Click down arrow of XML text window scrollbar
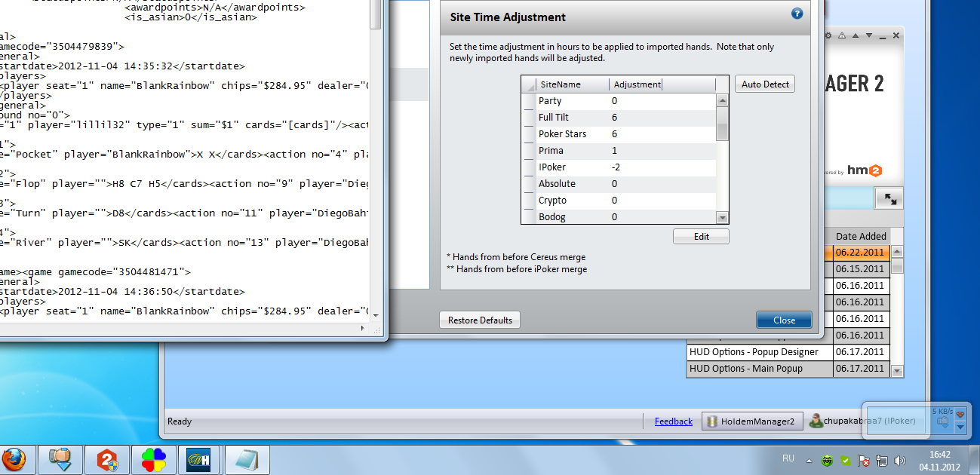 point(376,316)
